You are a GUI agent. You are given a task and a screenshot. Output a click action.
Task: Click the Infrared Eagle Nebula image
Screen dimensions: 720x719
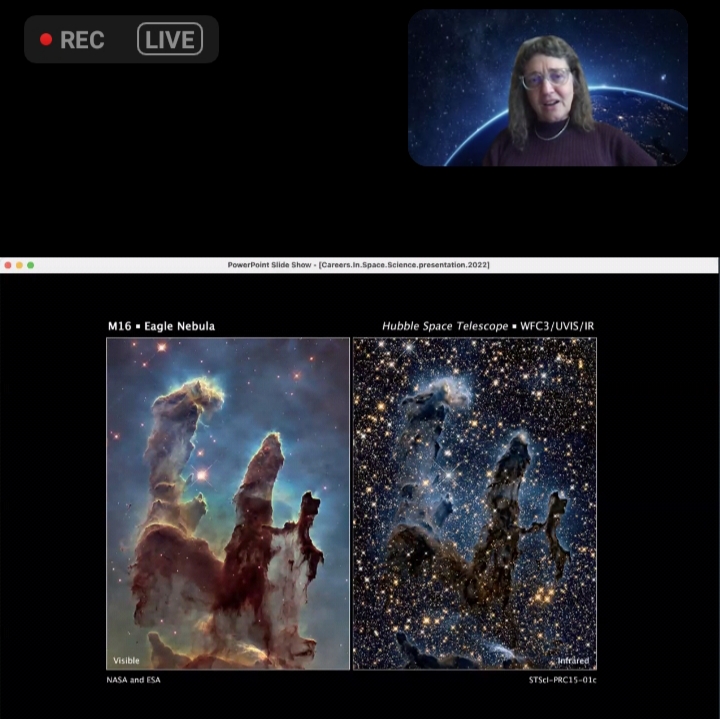click(475, 504)
